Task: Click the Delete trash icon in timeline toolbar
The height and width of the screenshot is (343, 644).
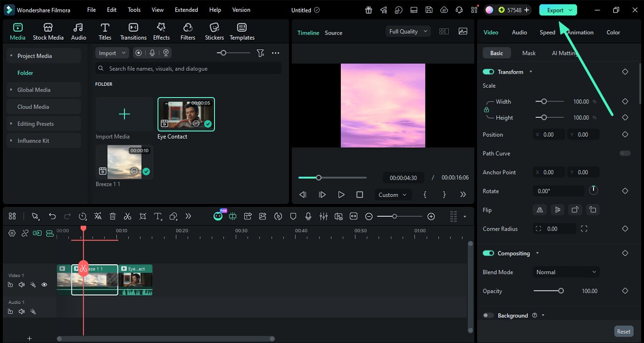Action: point(112,216)
